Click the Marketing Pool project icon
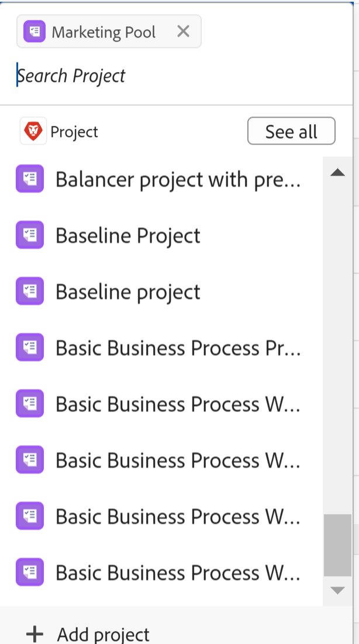Viewport: 359px width, 644px height. pos(34,31)
